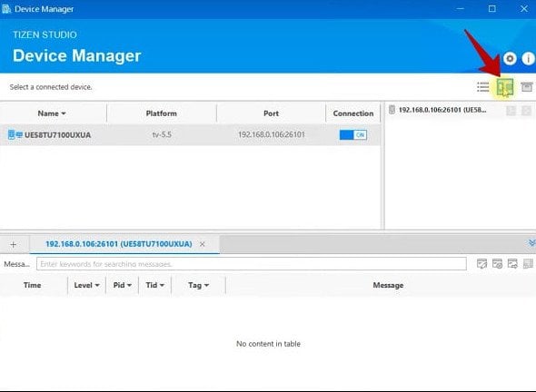Click the export log icon

(x=512, y=264)
